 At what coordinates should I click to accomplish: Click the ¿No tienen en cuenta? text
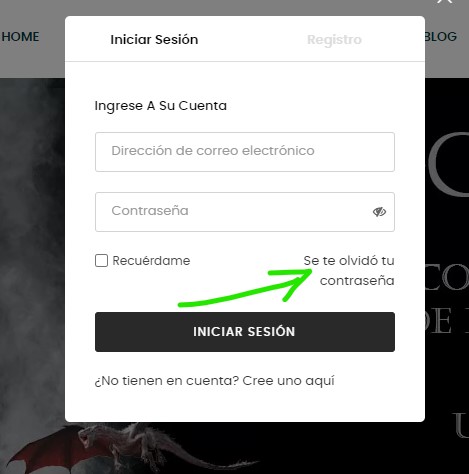pyautogui.click(x=167, y=381)
